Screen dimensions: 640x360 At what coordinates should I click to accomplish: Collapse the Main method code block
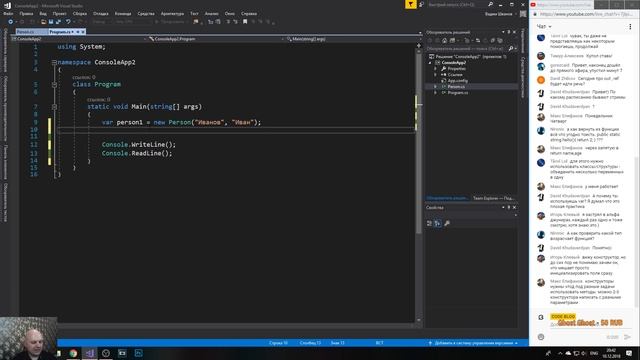tap(54, 107)
